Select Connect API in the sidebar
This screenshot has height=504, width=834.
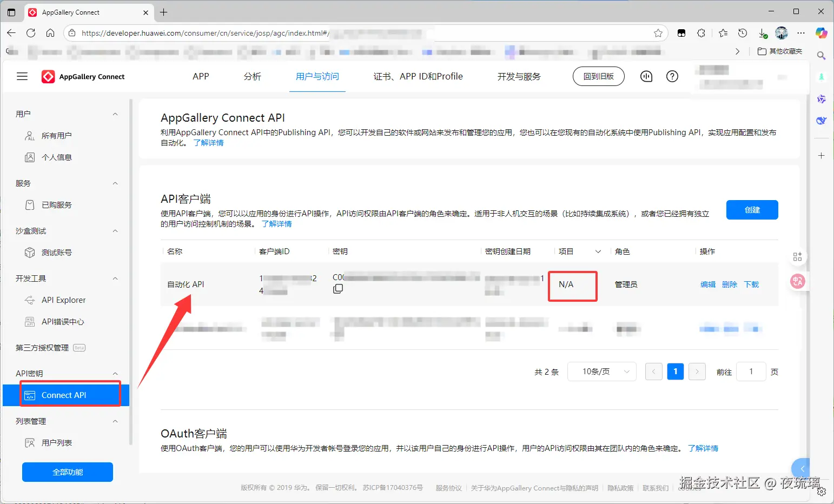(66, 395)
